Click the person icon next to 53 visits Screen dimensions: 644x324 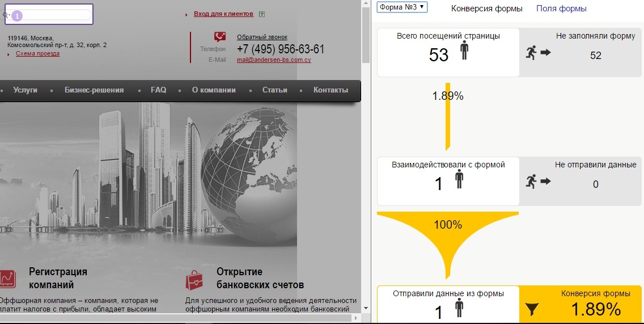[x=464, y=51]
